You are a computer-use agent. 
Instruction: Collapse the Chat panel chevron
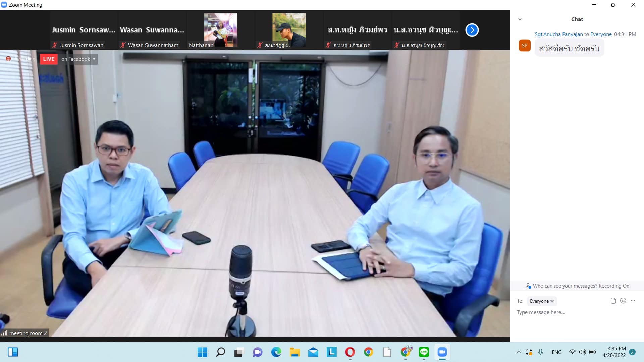(x=520, y=19)
